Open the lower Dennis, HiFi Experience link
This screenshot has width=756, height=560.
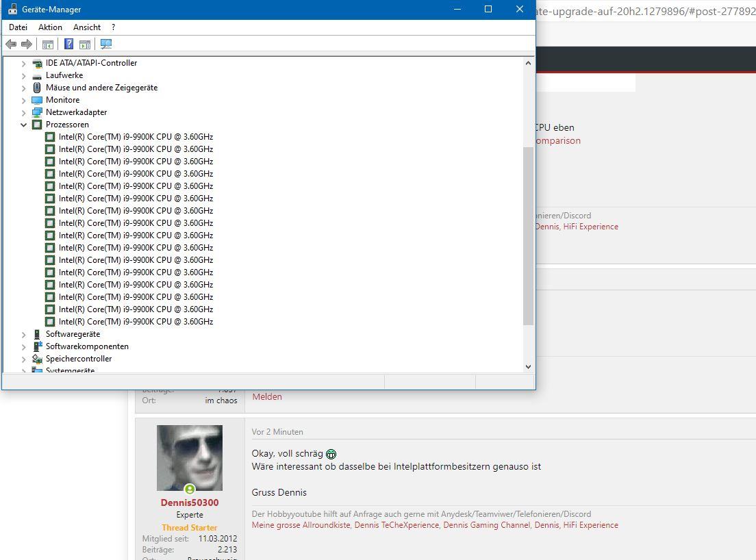tap(576, 525)
